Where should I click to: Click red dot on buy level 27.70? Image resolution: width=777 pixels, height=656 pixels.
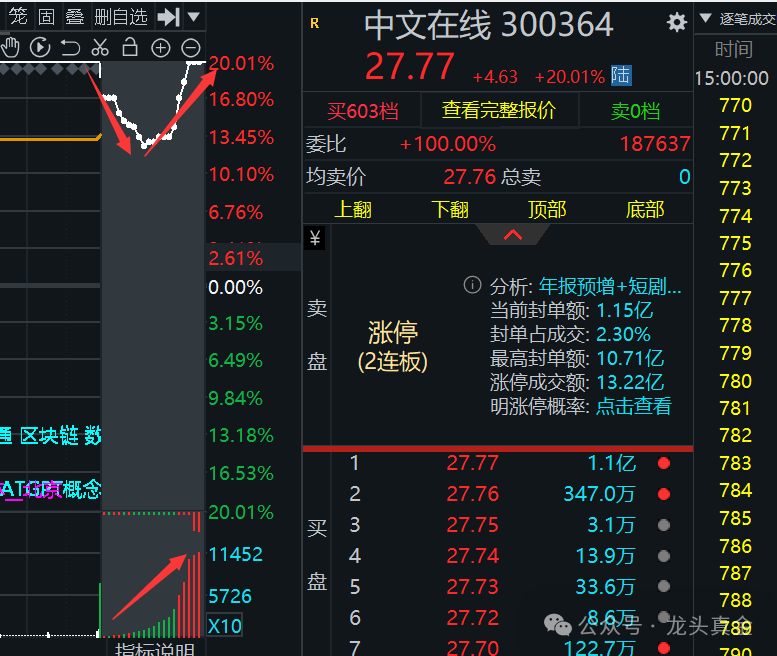(664, 648)
